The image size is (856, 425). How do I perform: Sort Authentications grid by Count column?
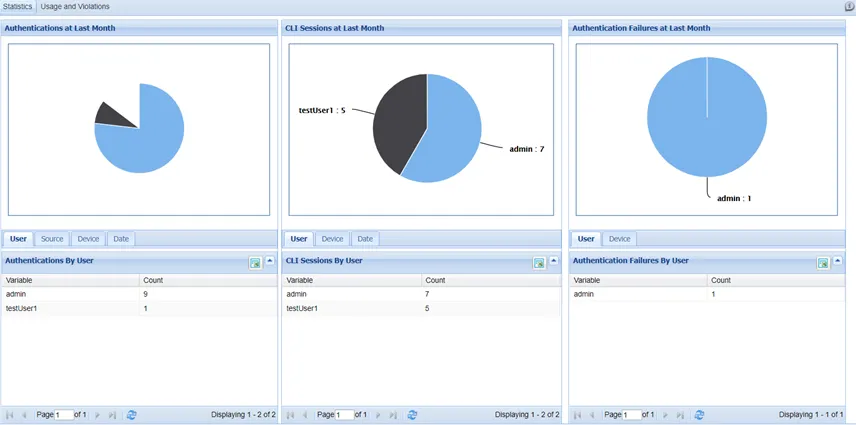point(208,280)
